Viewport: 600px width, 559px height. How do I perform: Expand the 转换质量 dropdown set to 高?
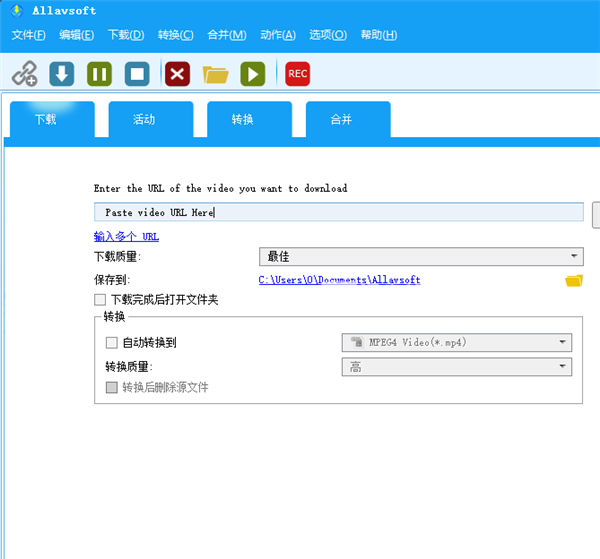point(457,367)
